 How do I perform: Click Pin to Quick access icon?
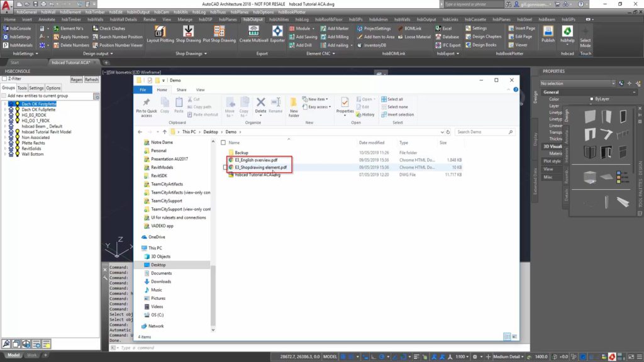point(146,107)
